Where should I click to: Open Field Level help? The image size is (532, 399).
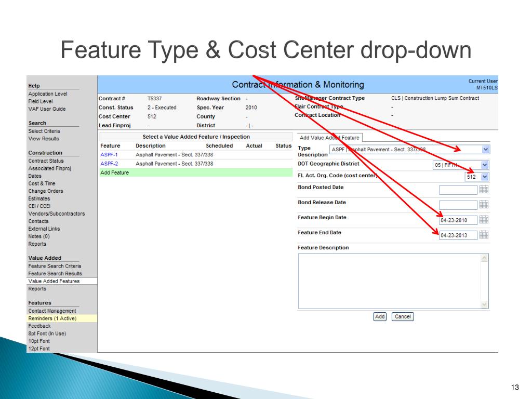[x=41, y=101]
